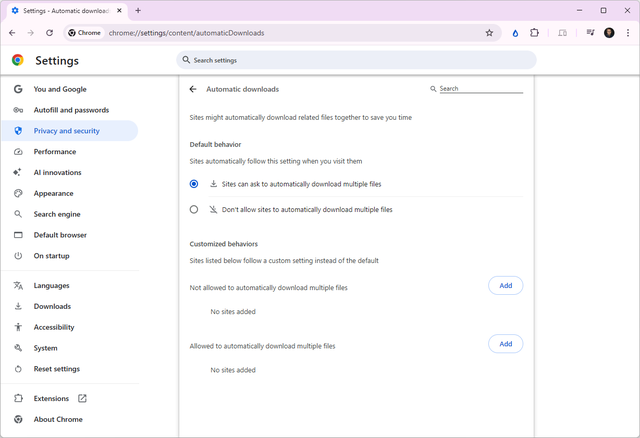Select 'Don't allow sites to automatically download' option
Viewport: 640px width, 438px height.
194,210
